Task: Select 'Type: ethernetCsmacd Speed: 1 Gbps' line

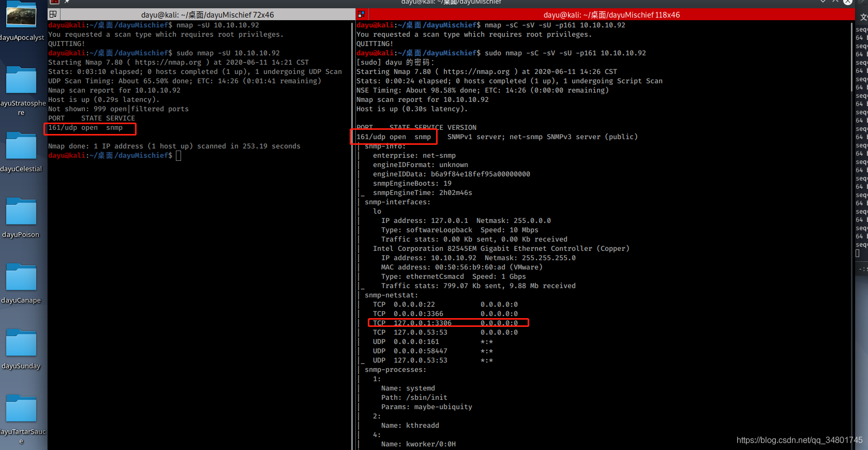Action: [454, 276]
